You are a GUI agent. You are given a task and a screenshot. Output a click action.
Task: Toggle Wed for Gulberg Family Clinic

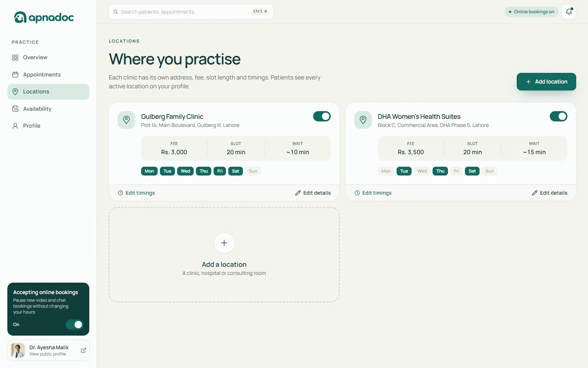pyautogui.click(x=185, y=171)
